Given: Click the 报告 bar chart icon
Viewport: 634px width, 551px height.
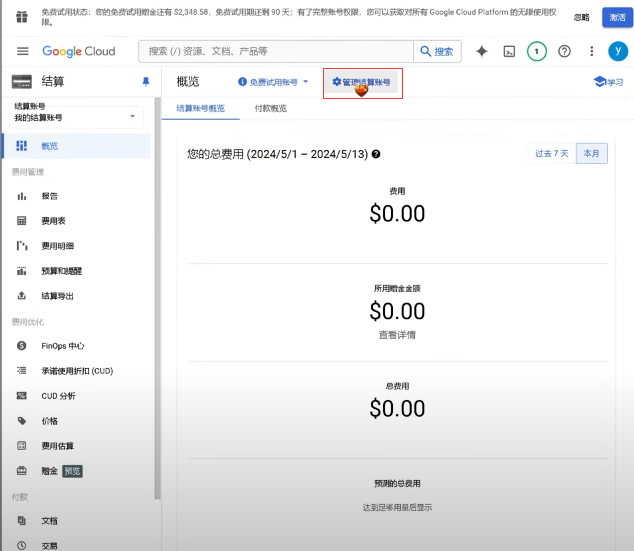Looking at the screenshot, I should pos(21,196).
